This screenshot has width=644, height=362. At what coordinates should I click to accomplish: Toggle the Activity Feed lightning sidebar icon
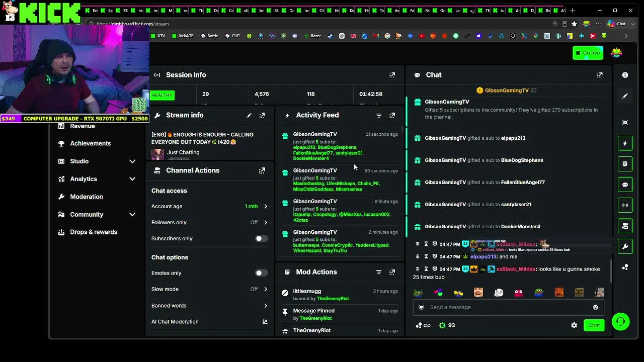tap(625, 143)
